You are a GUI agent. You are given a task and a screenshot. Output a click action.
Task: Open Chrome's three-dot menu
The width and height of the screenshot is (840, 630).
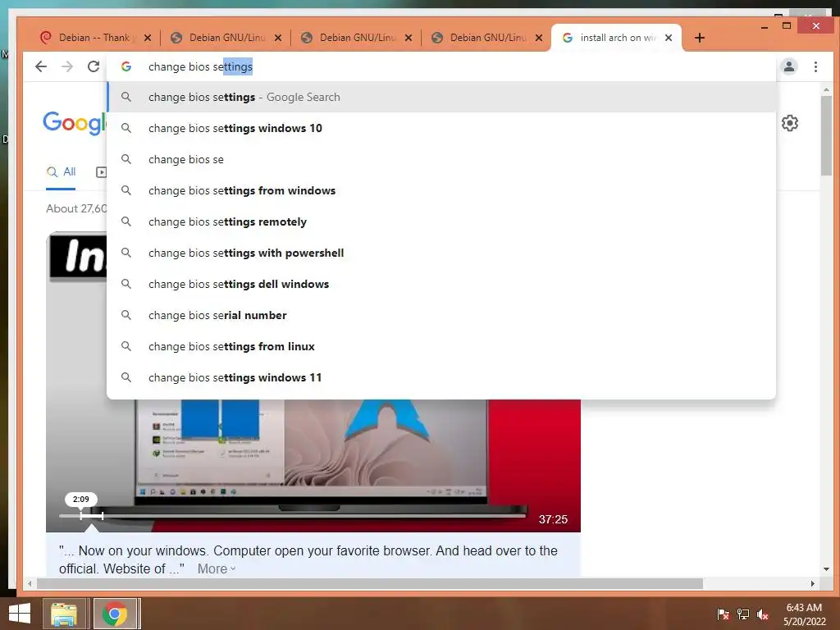pyautogui.click(x=815, y=66)
